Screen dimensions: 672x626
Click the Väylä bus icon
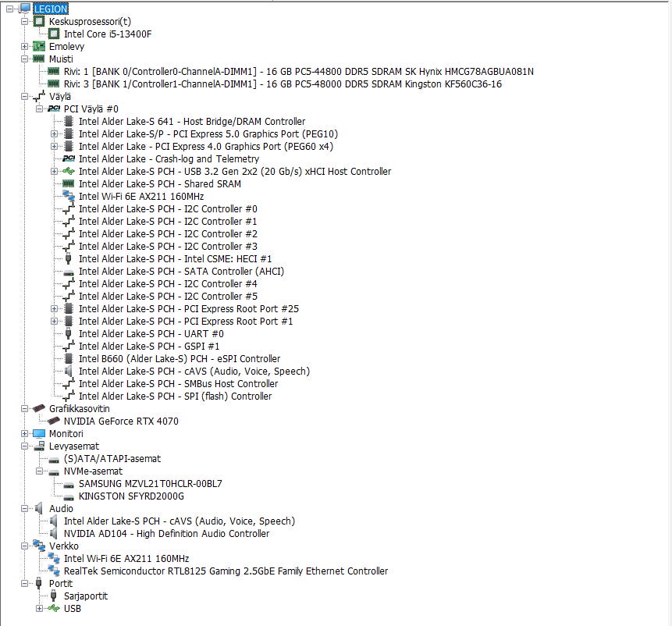39,97
